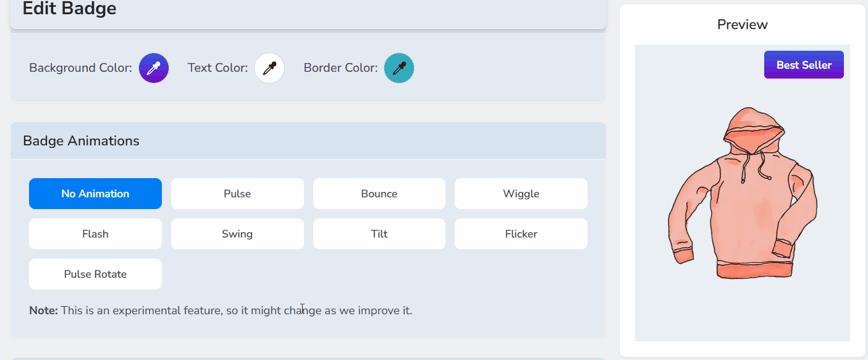Viewport: 868px width, 360px height.
Task: Apply the Bounce animation
Action: tap(379, 194)
